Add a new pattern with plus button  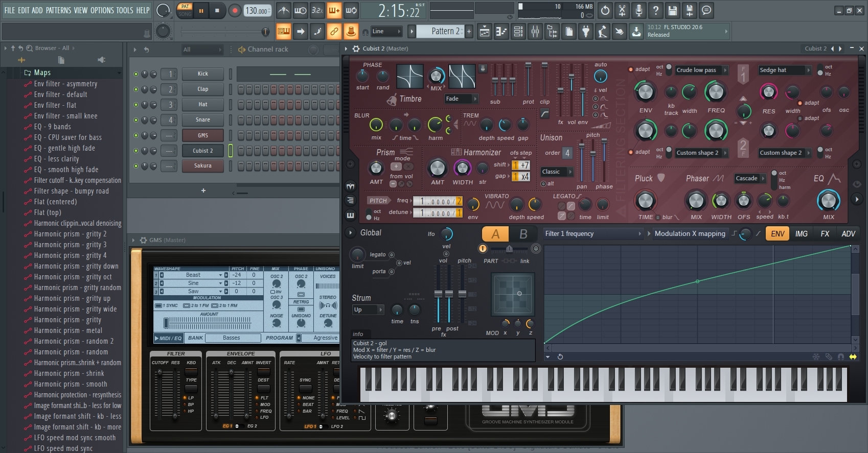click(x=469, y=31)
